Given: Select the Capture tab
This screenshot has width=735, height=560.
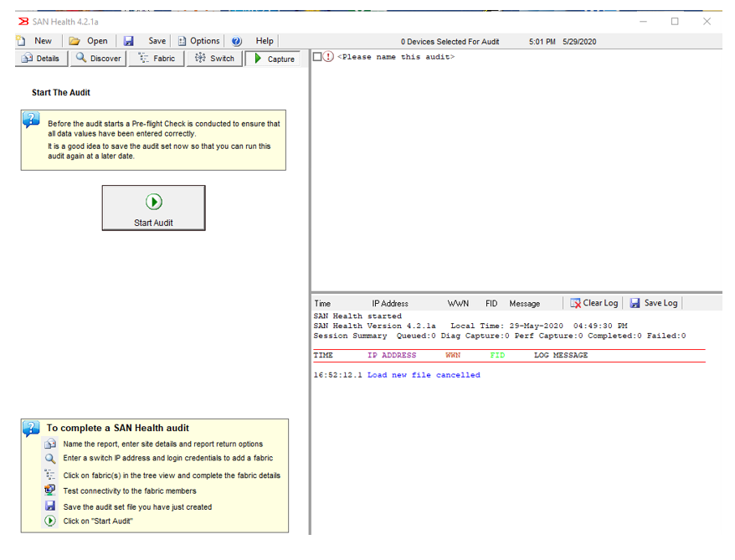Looking at the screenshot, I should 274,59.
